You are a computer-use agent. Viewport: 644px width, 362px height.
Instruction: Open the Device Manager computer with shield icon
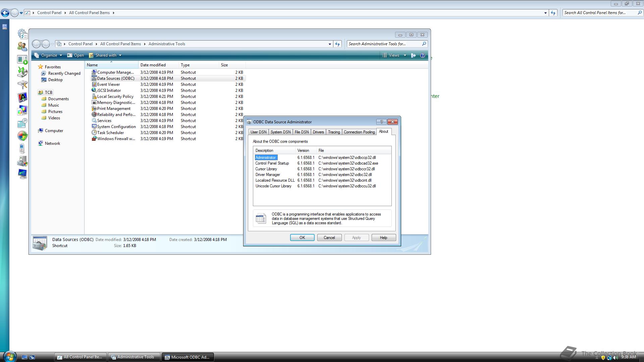[x=22, y=161]
